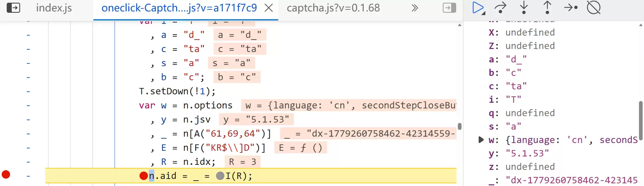Click the inline value _ = "dx-1779260758462
The image size is (644, 186).
(x=368, y=134)
